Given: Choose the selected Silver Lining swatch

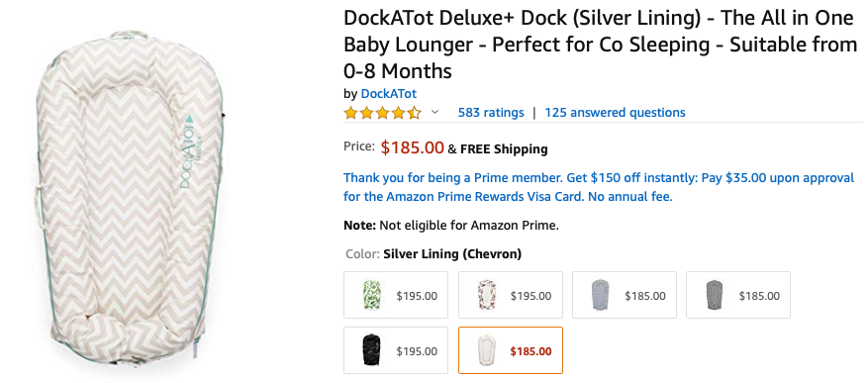Looking at the screenshot, I should coord(510,350).
